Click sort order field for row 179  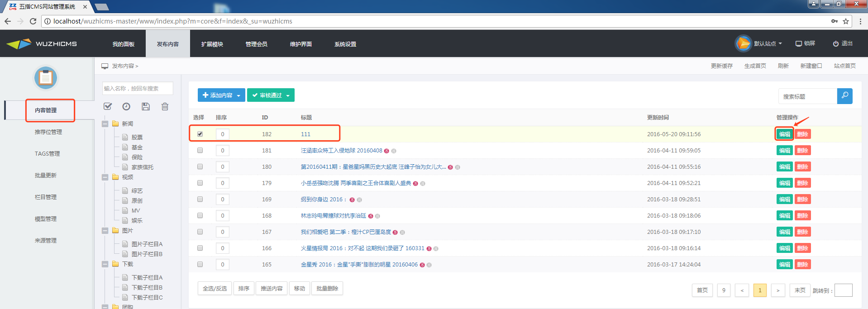pos(222,183)
